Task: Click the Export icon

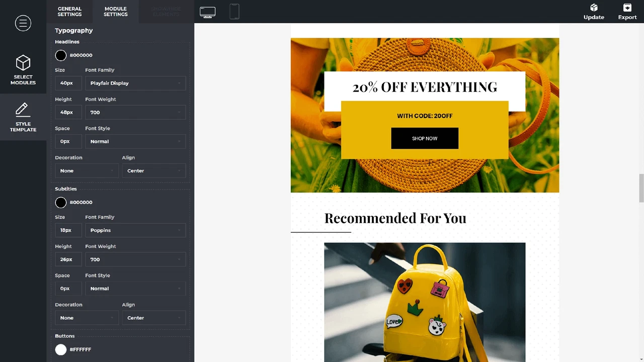Action: [627, 8]
